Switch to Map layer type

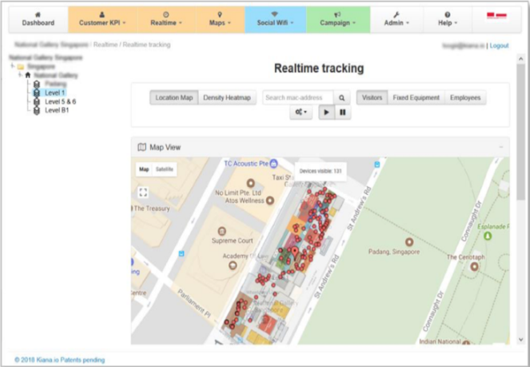144,169
